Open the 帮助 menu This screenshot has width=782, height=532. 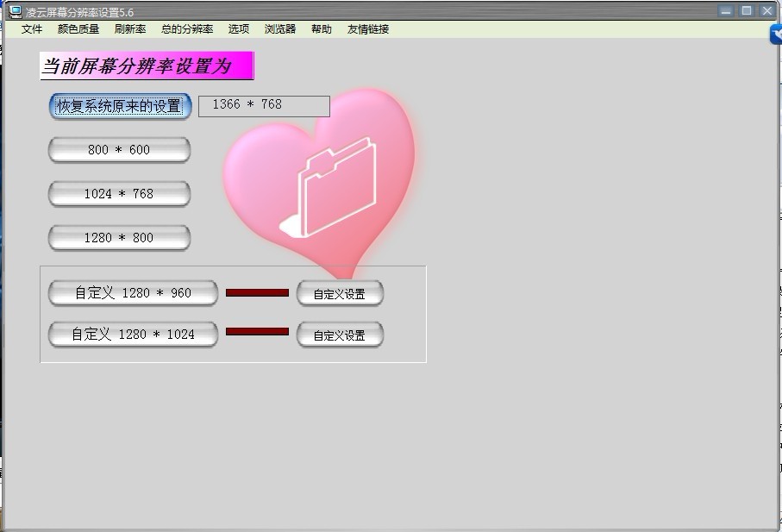[x=322, y=29]
